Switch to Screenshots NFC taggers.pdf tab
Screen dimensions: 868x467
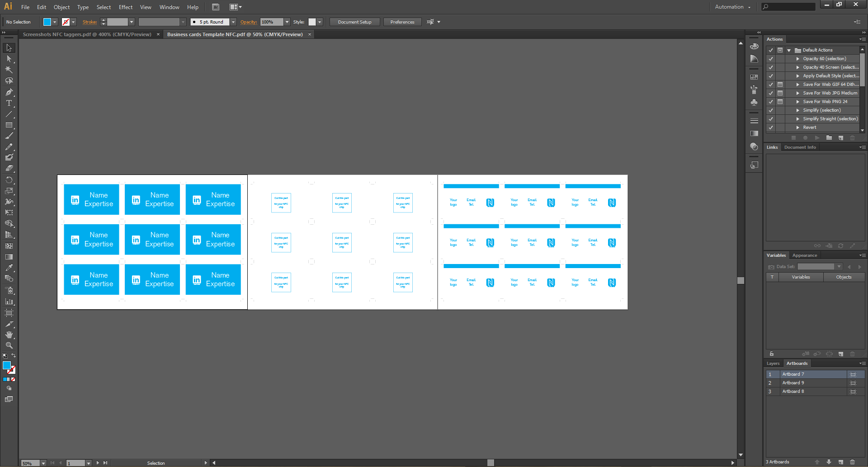pyautogui.click(x=87, y=34)
